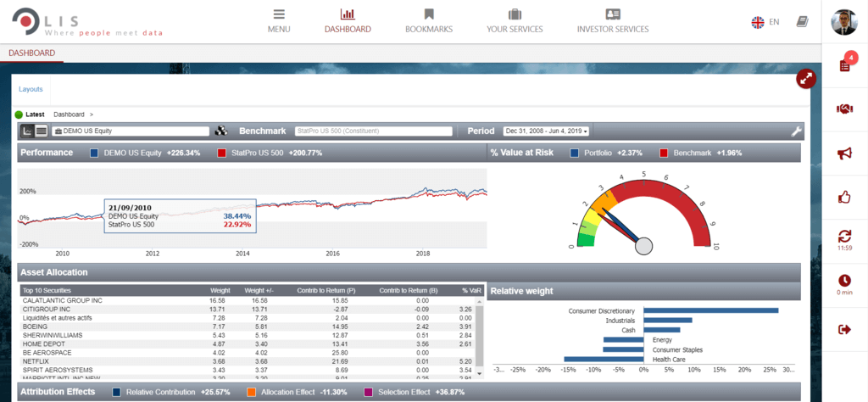This screenshot has height=402, width=868.
Task: Open YOUR SERVICES section
Action: pyautogui.click(x=515, y=21)
